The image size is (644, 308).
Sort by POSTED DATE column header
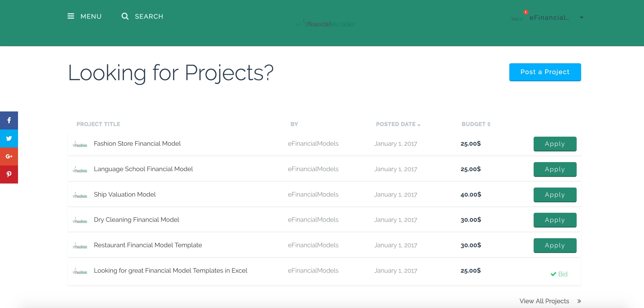point(398,124)
